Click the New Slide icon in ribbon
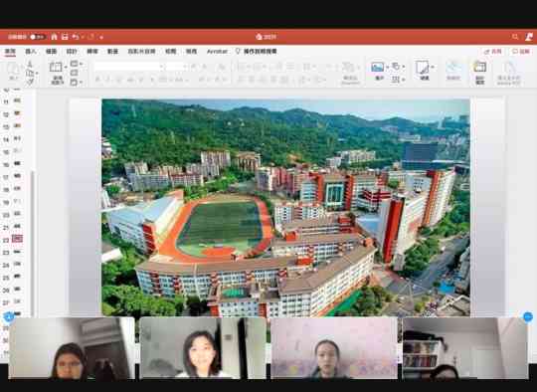This screenshot has width=537, height=392. pyautogui.click(x=56, y=68)
